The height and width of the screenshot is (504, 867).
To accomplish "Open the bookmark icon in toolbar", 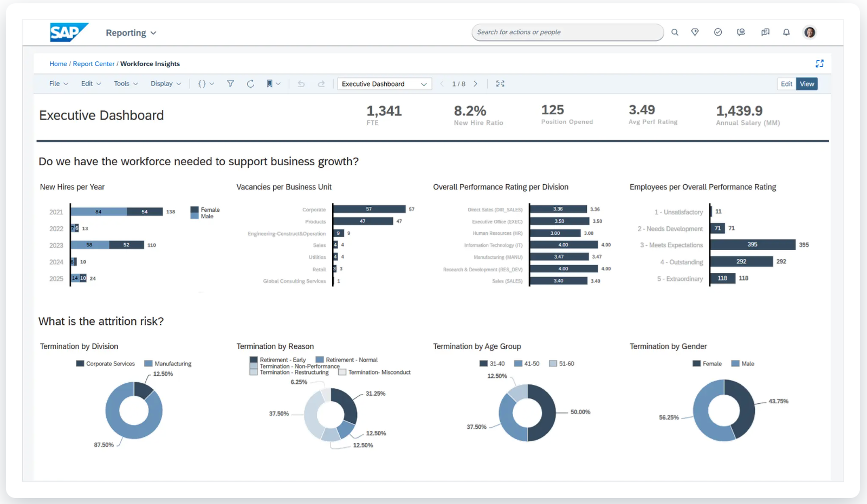I will [270, 84].
